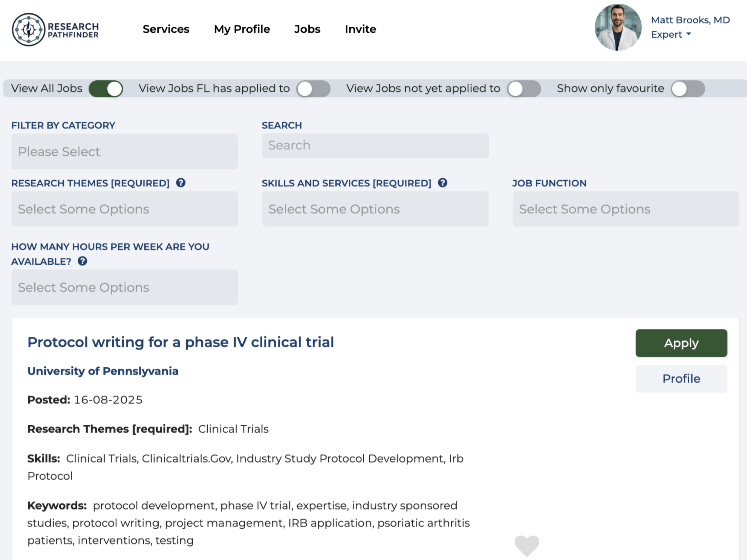Open the Services menu
Screen dimensions: 747x560
coord(166,29)
